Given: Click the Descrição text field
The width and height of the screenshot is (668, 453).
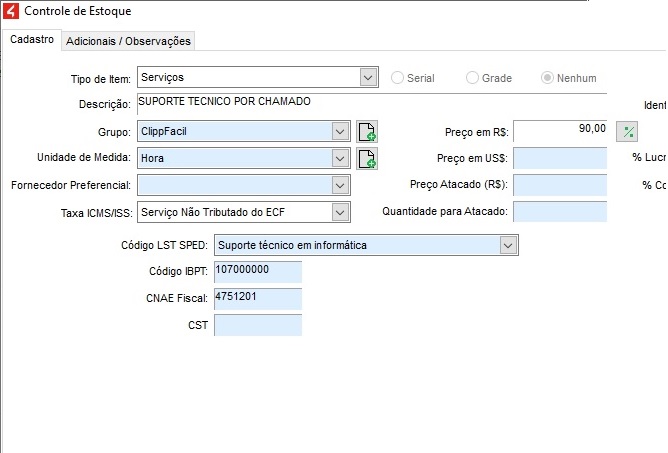Looking at the screenshot, I should [370, 103].
